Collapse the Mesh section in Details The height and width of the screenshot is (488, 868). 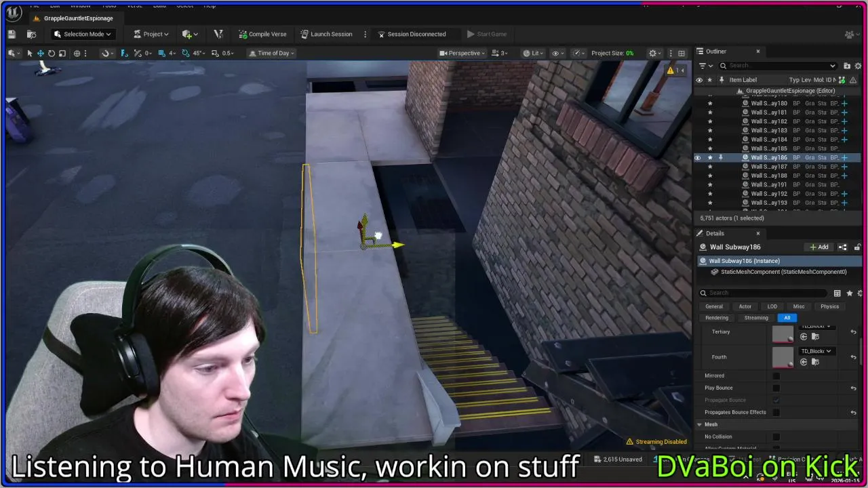[x=699, y=424]
